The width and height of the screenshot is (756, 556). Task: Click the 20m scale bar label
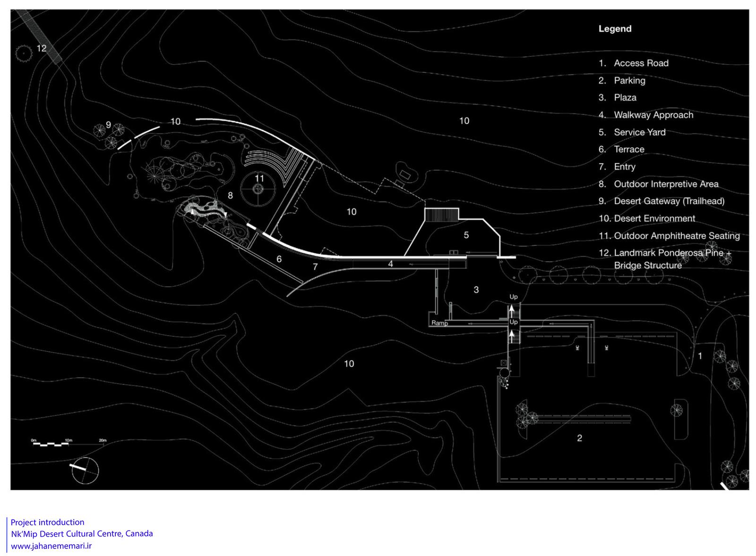pyautogui.click(x=103, y=440)
